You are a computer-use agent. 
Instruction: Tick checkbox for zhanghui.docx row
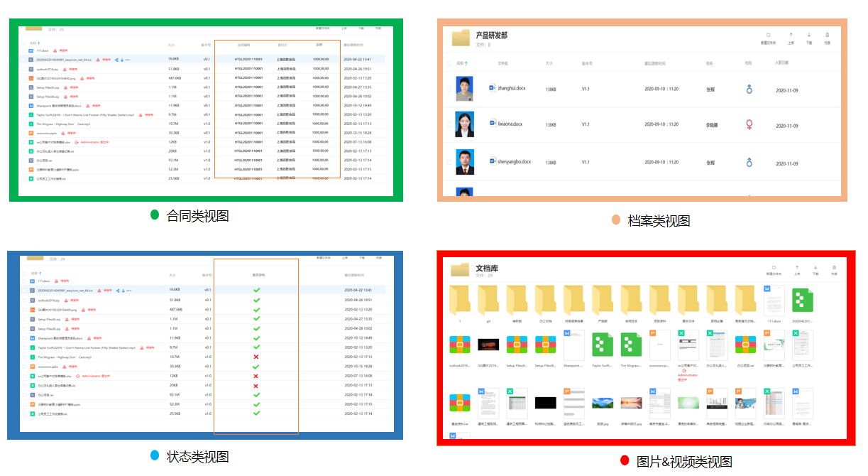tap(448, 89)
